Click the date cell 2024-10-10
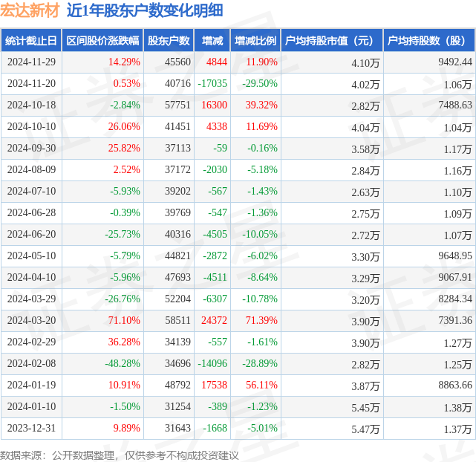The height and width of the screenshot is (462, 476). [32, 126]
